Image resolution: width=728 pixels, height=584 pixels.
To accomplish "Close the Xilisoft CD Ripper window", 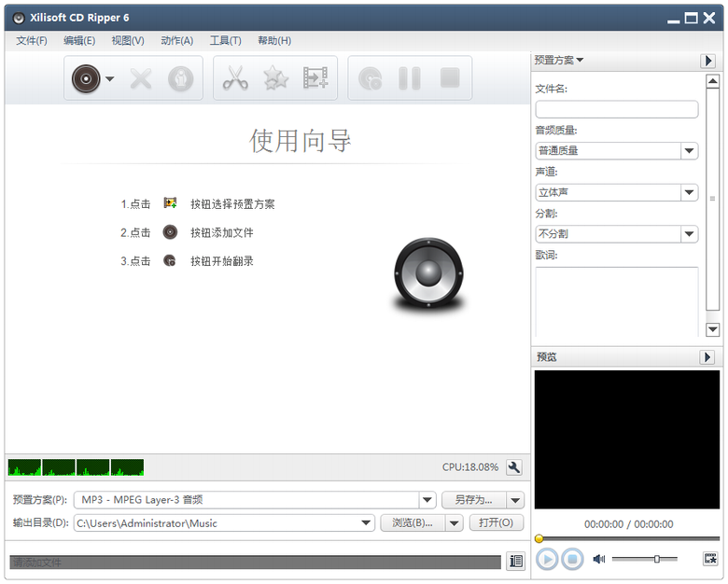I will coord(709,18).
